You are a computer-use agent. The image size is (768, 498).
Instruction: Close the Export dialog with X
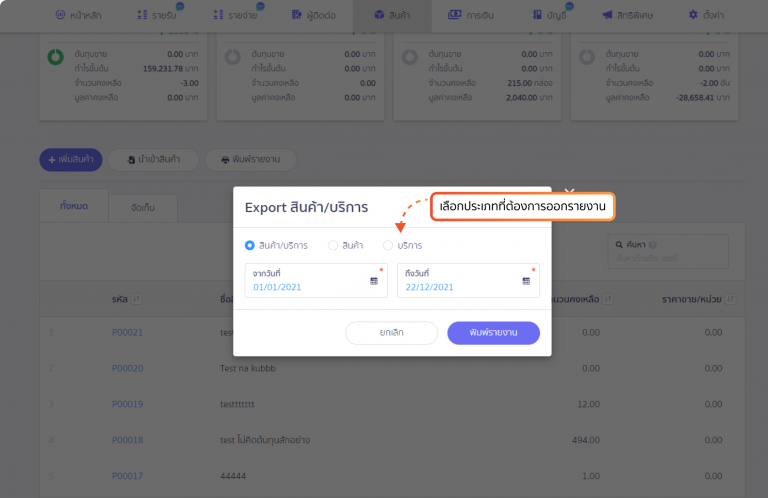pos(569,190)
